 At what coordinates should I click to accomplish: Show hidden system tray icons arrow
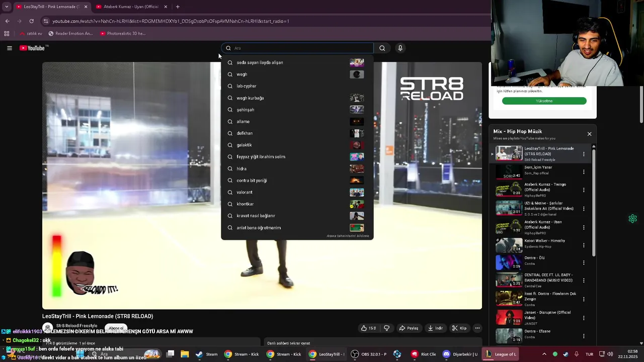point(544,354)
